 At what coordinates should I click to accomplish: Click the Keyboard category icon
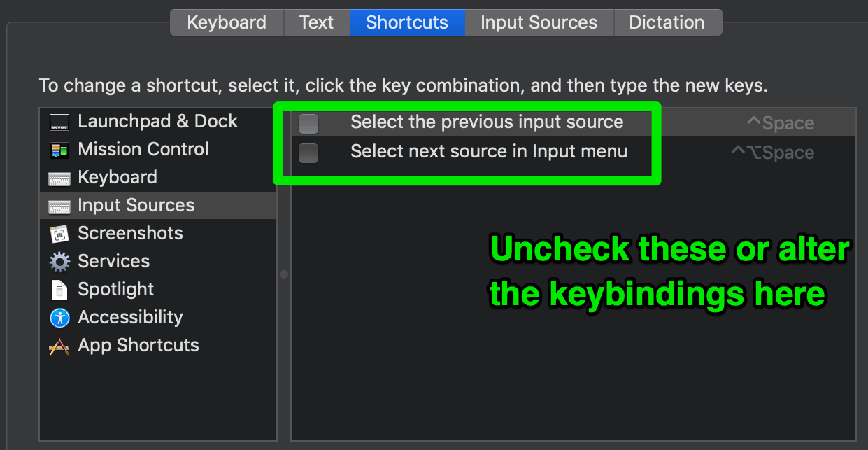(x=59, y=178)
